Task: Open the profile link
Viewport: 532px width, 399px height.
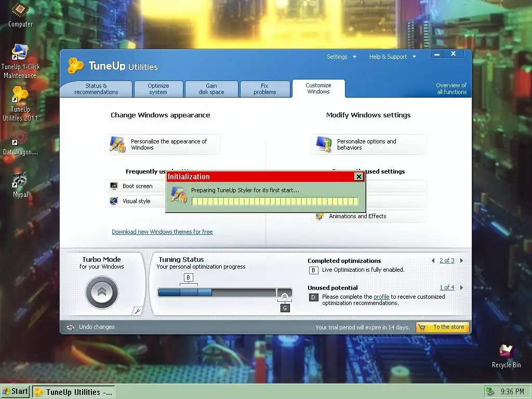Action: coord(381,297)
